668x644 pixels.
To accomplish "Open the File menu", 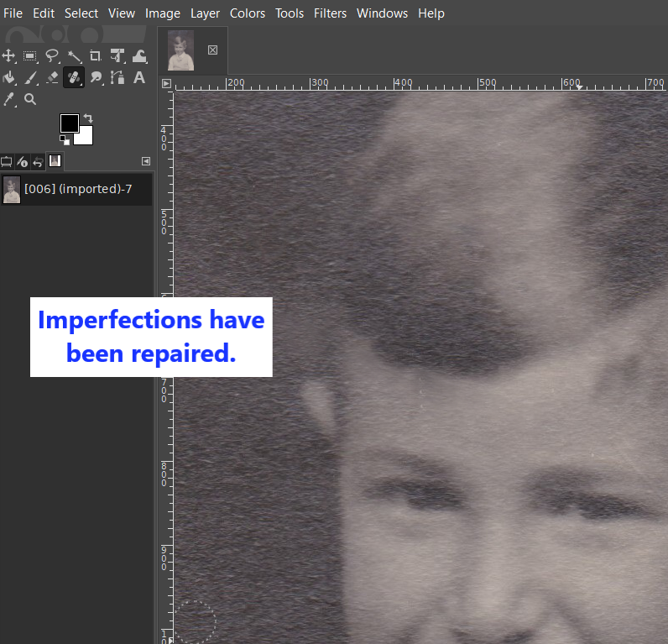I will 13,13.
